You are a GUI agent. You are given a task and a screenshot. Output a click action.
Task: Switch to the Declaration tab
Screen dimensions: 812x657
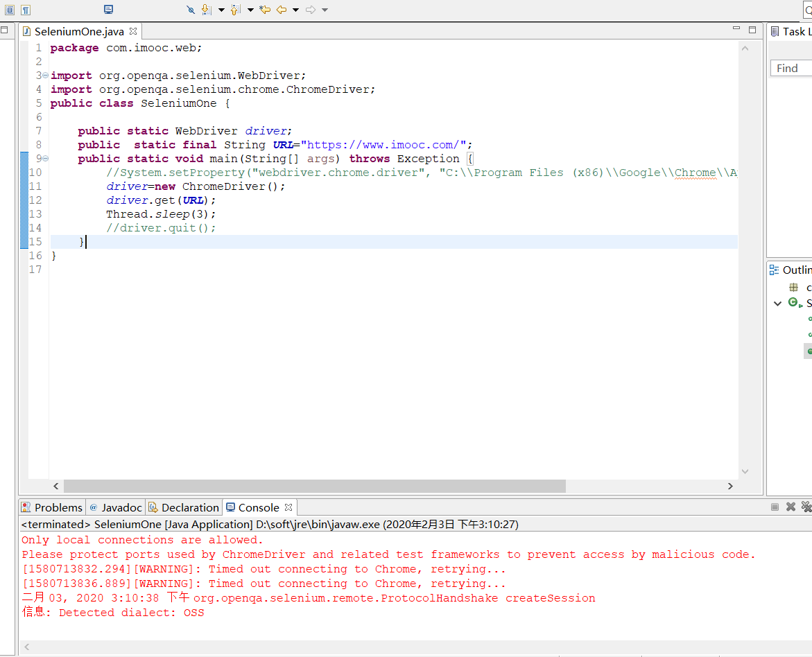pos(184,507)
